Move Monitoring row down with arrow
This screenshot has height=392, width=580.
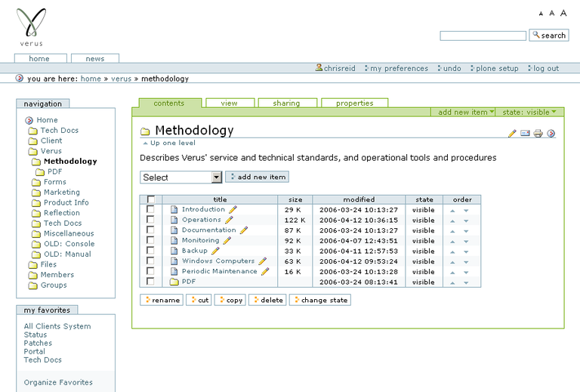pos(466,241)
